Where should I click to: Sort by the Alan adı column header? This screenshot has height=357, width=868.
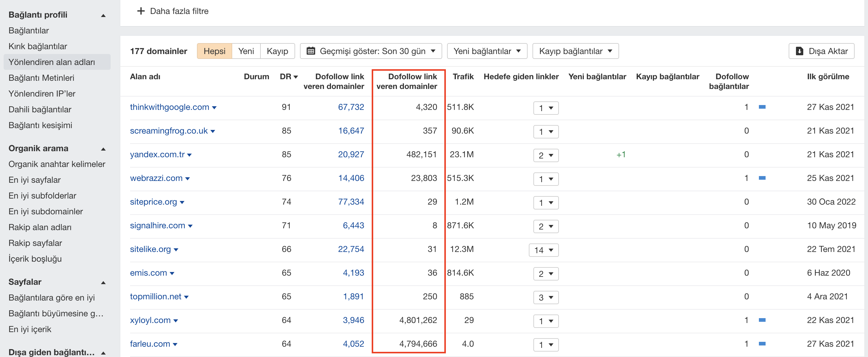145,77
